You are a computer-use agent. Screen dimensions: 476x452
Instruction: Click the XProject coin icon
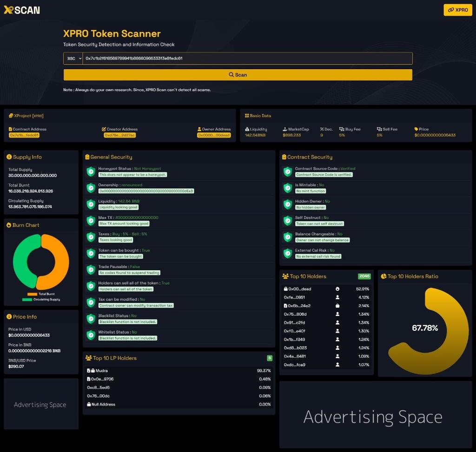11,116
